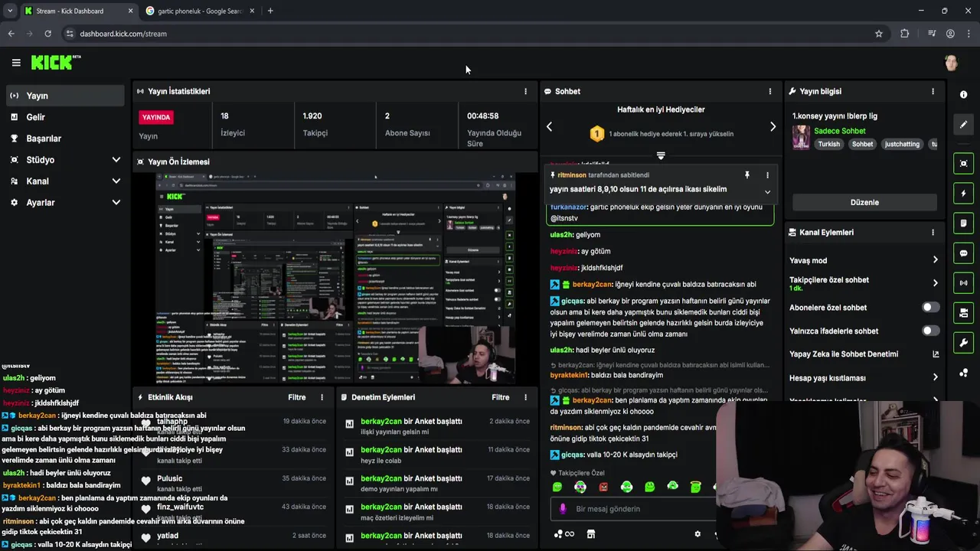The height and width of the screenshot is (551, 980).
Task: Click the justchatting tag
Action: pyautogui.click(x=902, y=144)
